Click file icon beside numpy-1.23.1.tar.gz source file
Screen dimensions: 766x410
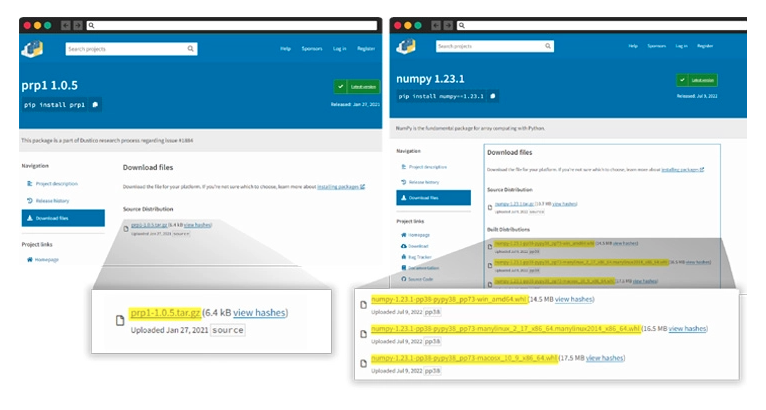tap(490, 207)
